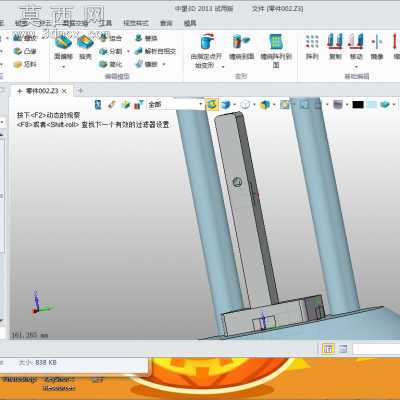Expand the 移动 dropdown arrow
The image size is (400, 400).
[356, 67]
